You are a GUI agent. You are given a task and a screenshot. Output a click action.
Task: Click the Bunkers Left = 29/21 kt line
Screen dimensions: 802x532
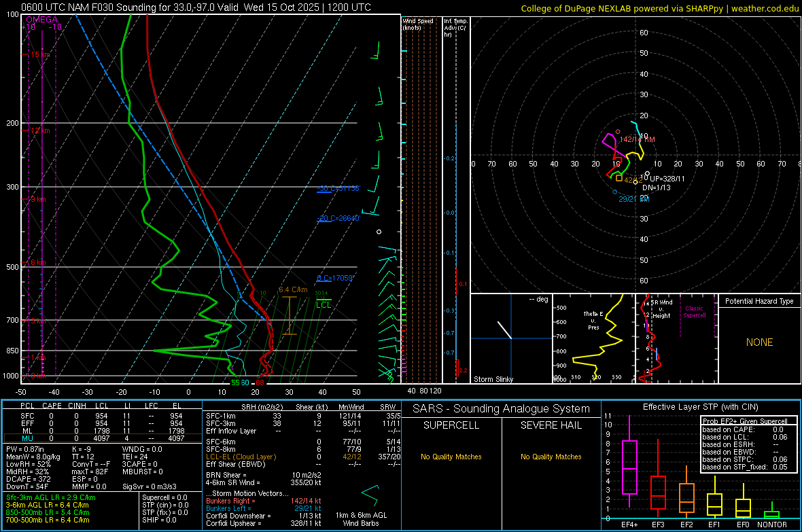264,508
